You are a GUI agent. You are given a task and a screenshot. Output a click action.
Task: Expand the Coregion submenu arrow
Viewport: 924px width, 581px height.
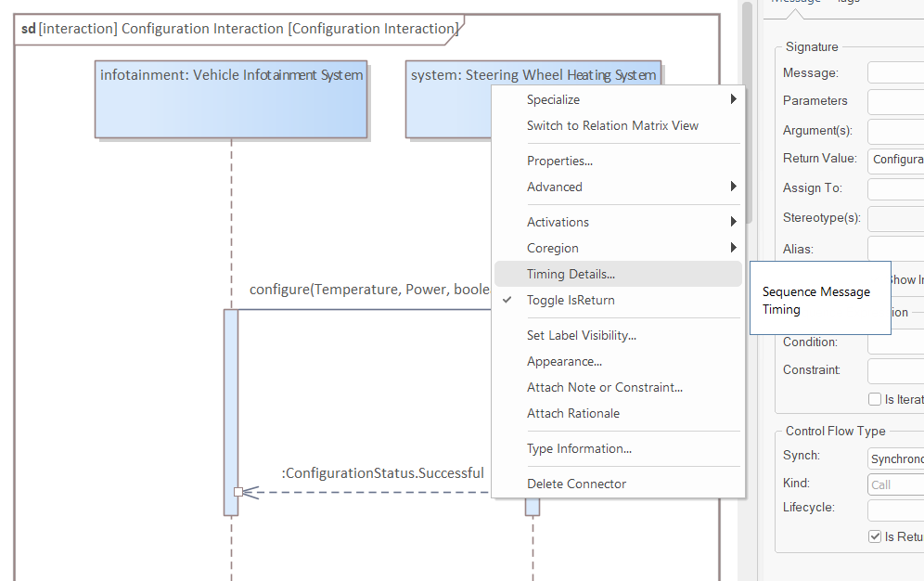[733, 248]
